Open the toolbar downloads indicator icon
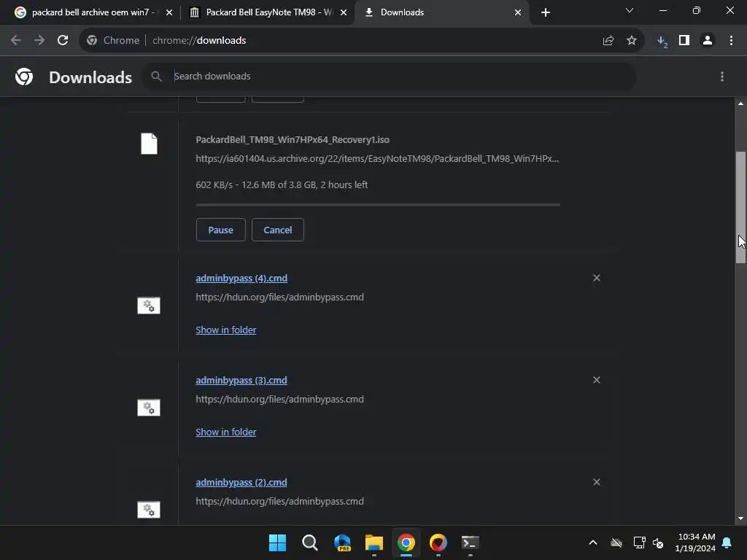This screenshot has height=560, width=747. (662, 42)
